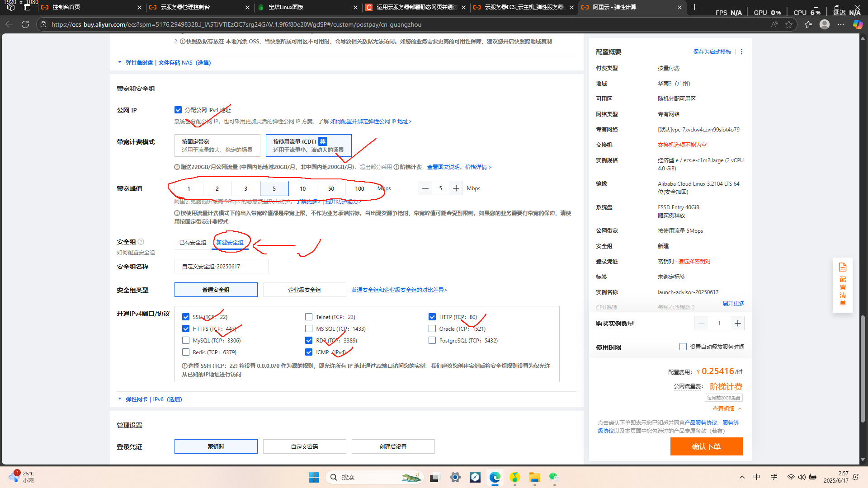The width and height of the screenshot is (868, 488).
Task: Enable the Redis (TCP: 6379) port checkbox
Action: tap(186, 352)
